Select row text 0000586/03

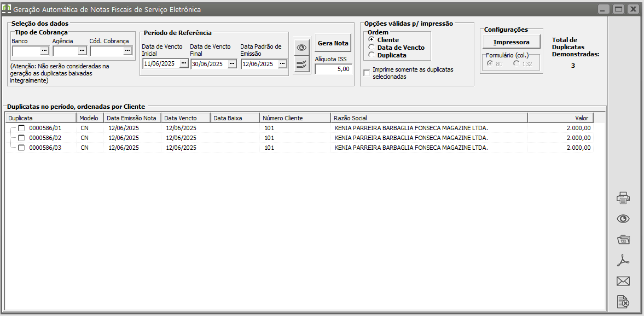point(45,148)
